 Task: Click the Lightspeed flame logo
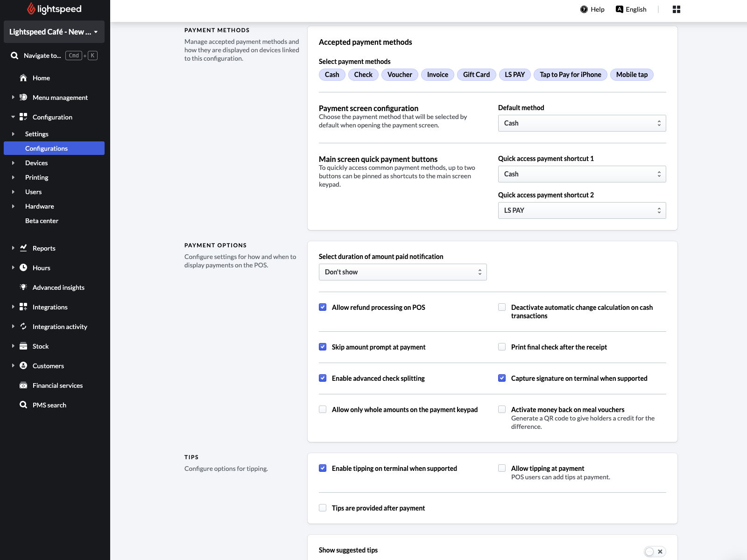[x=31, y=9]
